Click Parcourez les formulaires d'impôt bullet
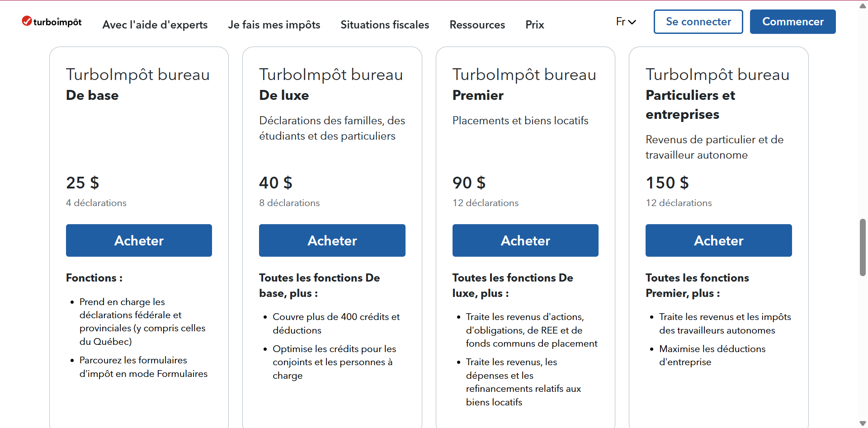 [x=143, y=367]
